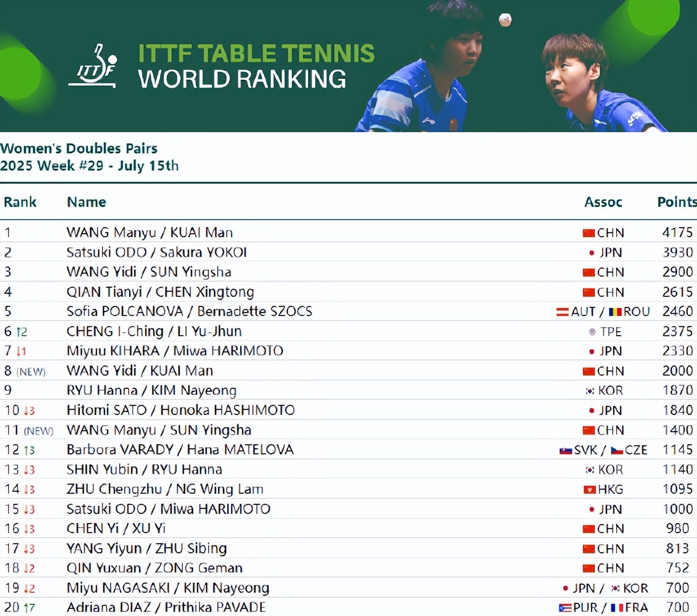Select the RYU Hanna / KIM Nayeong row
The width and height of the screenshot is (697, 616).
(x=349, y=390)
